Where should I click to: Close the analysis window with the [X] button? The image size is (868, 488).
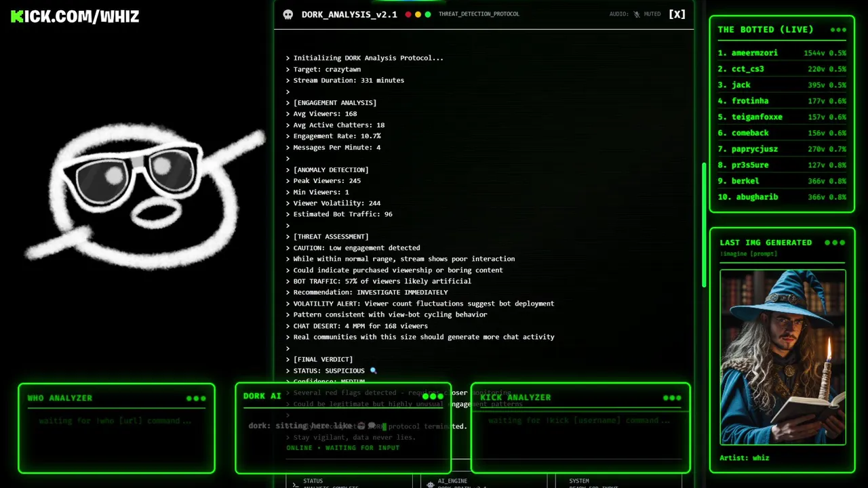(x=677, y=14)
